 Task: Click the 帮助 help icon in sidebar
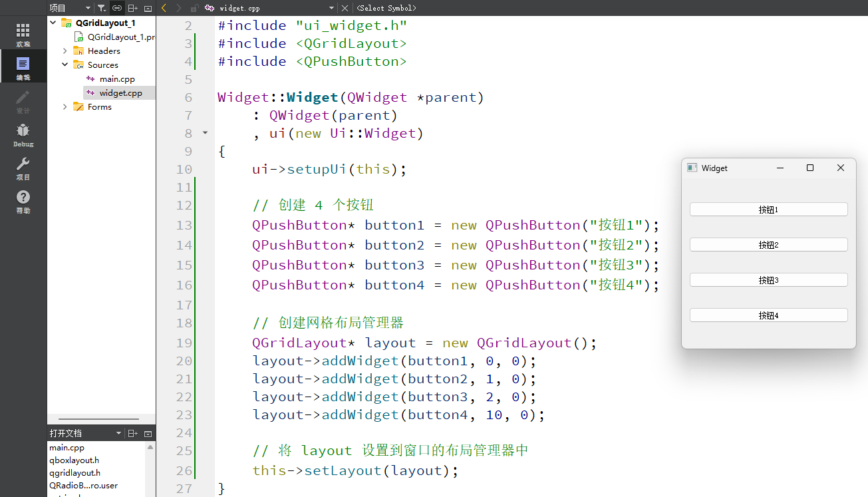[x=23, y=198]
